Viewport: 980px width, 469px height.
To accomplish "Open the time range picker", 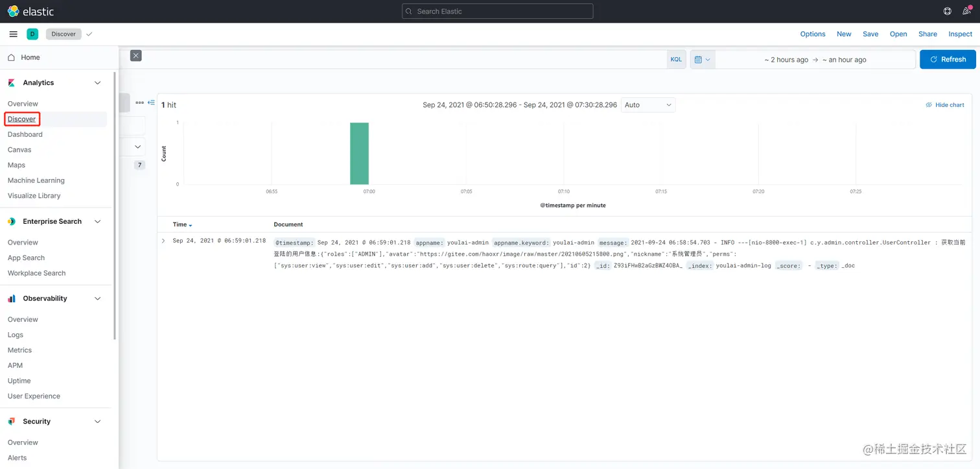I will point(815,60).
